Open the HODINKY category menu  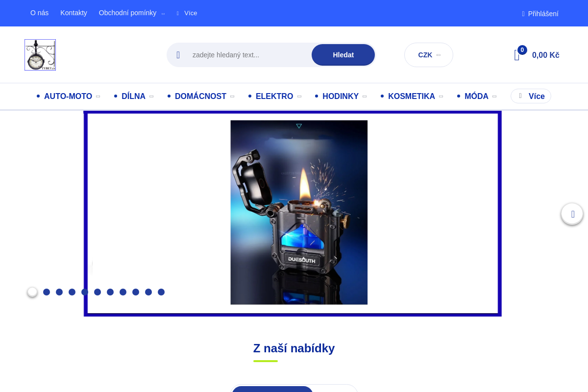coord(341,97)
